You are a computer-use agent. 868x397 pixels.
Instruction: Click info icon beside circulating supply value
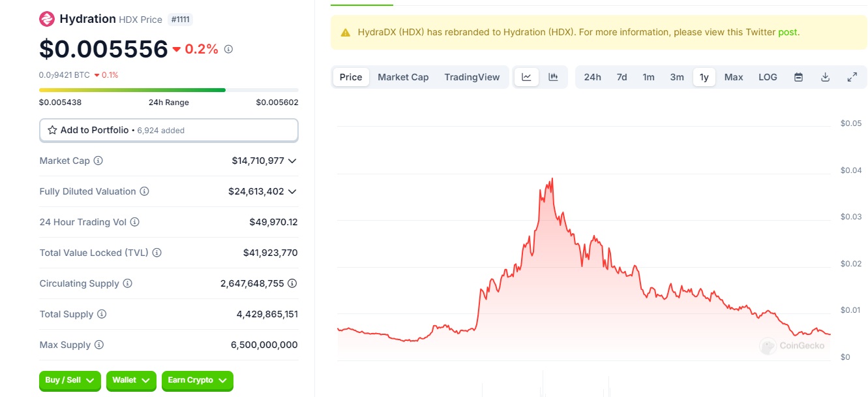292,283
